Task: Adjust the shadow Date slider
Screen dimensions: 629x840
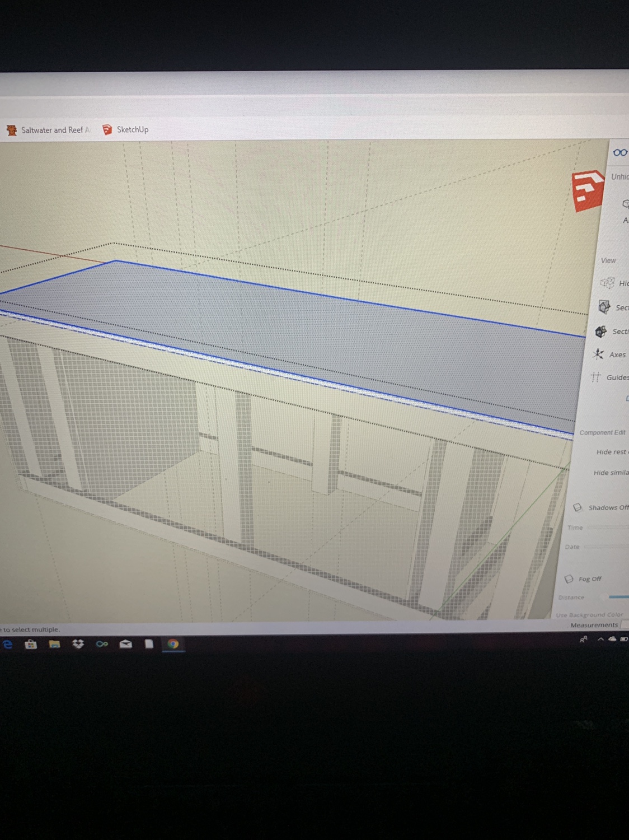Action: point(606,547)
